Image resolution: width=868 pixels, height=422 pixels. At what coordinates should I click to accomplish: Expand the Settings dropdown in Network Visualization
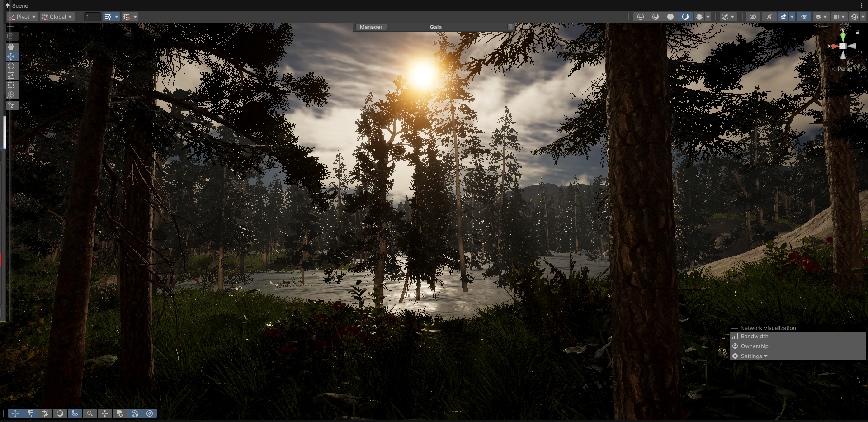tap(754, 356)
